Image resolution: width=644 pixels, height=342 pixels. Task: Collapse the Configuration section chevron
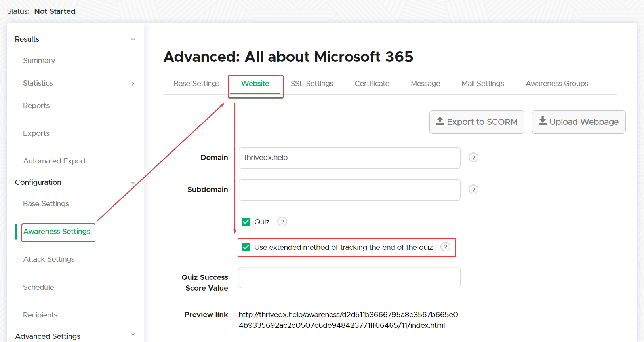tap(133, 183)
